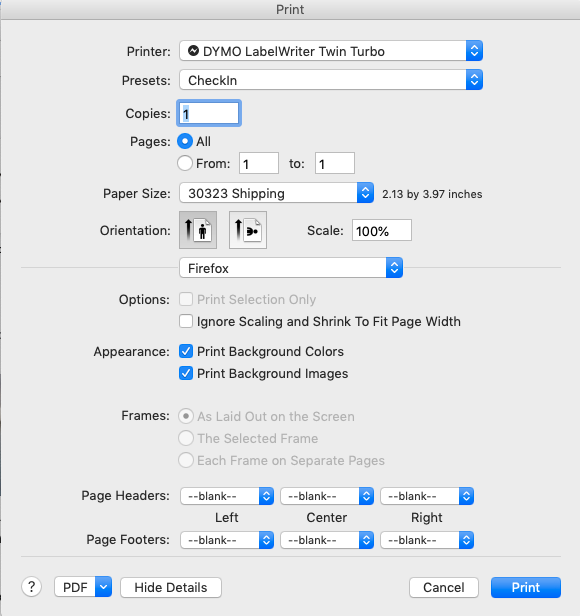This screenshot has width=580, height=616.
Task: Open help with question mark button
Action: point(31,587)
